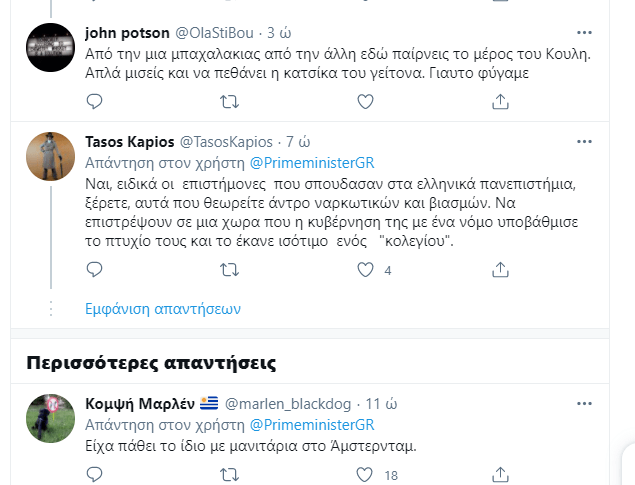Click Εμφάνιση απαντήσεων link
Image resolution: width=635 pixels, height=485 pixels.
(x=149, y=307)
